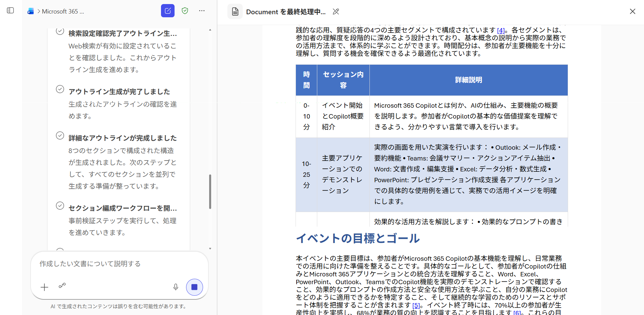Click the document page icon in header

[x=235, y=12]
